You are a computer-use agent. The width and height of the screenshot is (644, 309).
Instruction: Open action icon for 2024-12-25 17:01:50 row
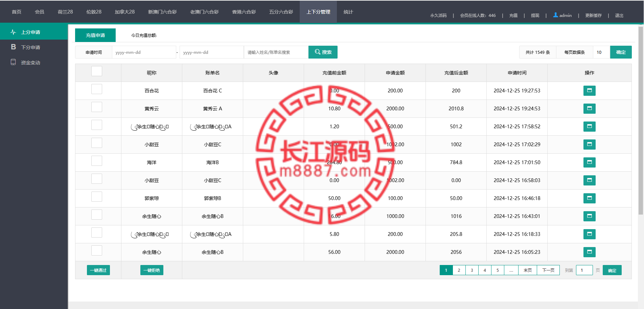(x=589, y=162)
